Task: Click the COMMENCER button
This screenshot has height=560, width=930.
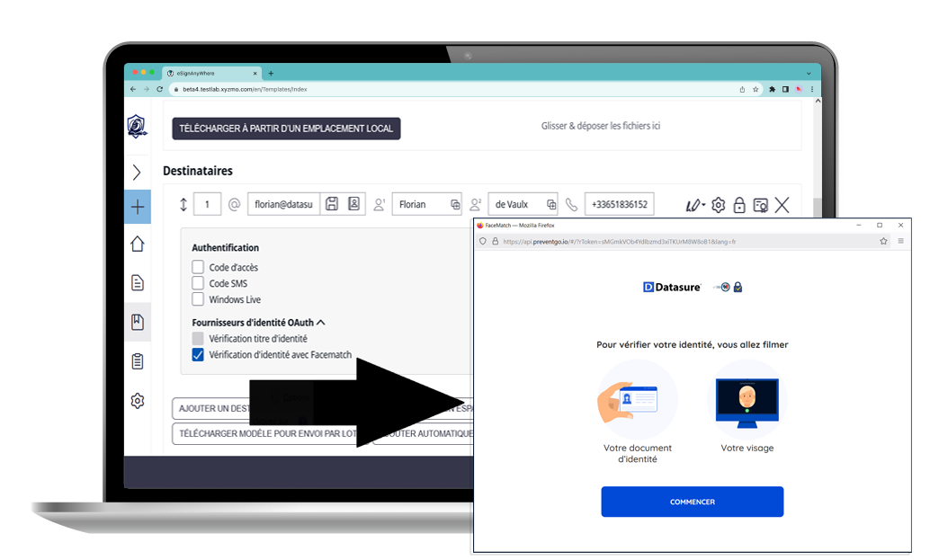Action: coord(692,502)
